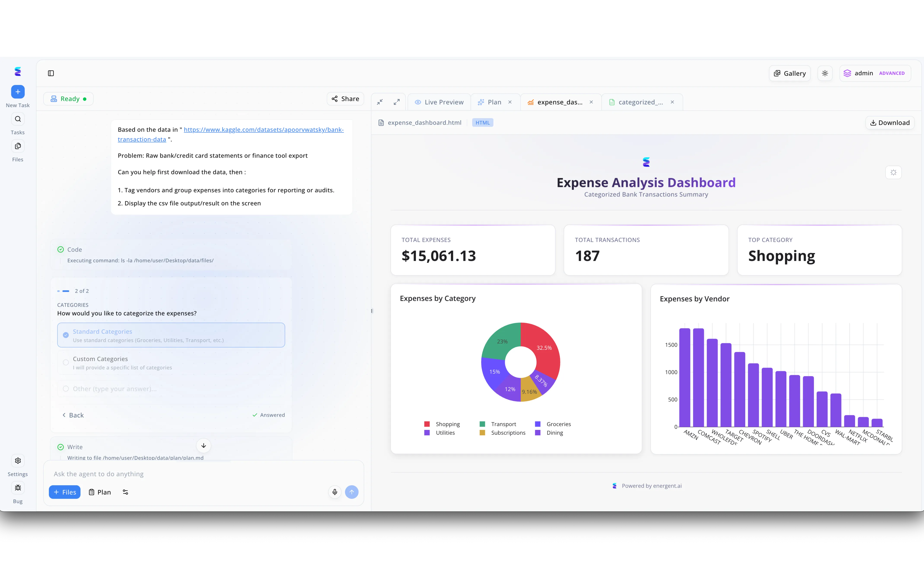This screenshot has height=568, width=924.
Task: Open Settings from the sidebar
Action: click(x=18, y=461)
